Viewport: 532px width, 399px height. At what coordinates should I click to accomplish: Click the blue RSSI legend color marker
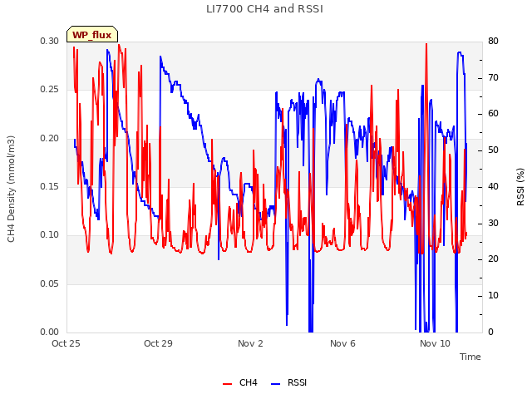click(275, 384)
